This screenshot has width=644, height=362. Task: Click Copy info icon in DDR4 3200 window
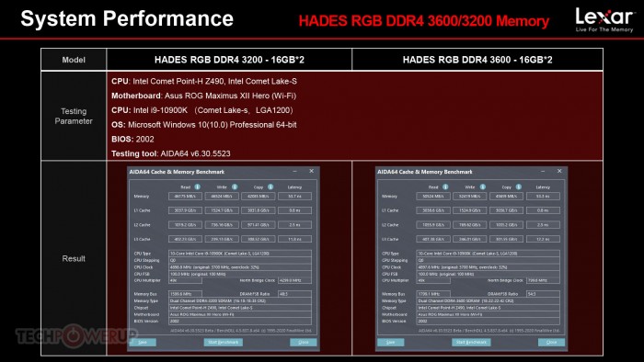(270, 187)
